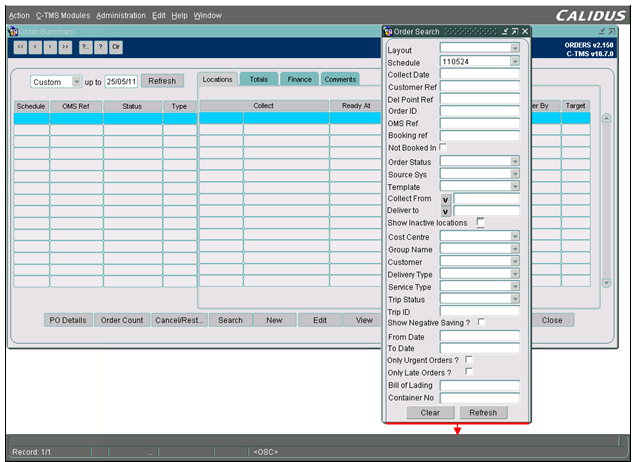The image size is (632, 462).
Task: Click the Search button in Order Summary
Action: (x=231, y=320)
